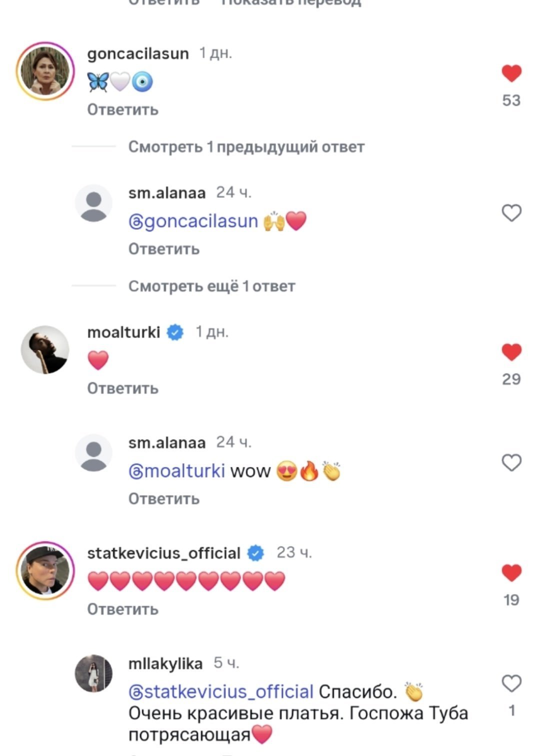The height and width of the screenshot is (756, 540).
Task: Open sm.alanaa's default avatar next to the wow reply
Action: (x=93, y=453)
